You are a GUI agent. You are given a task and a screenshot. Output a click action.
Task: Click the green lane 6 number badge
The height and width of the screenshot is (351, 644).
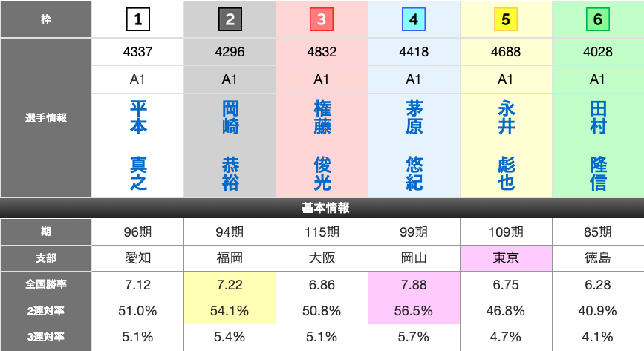click(x=598, y=20)
